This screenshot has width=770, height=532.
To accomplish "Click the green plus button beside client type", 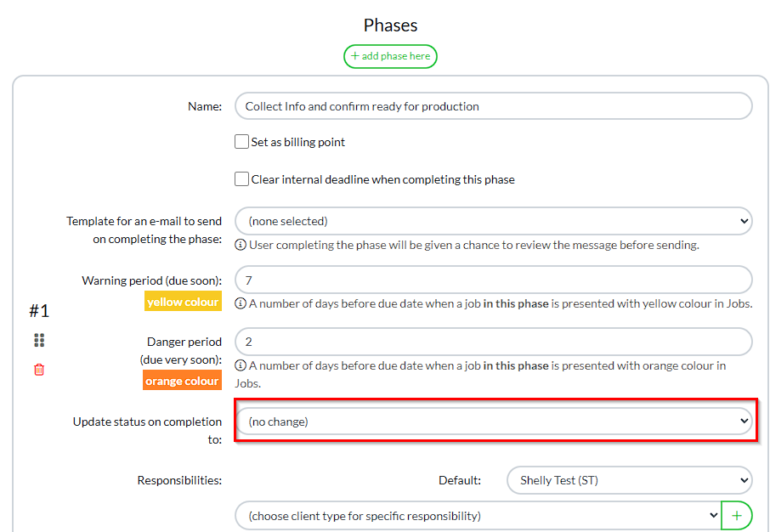I will [x=737, y=515].
